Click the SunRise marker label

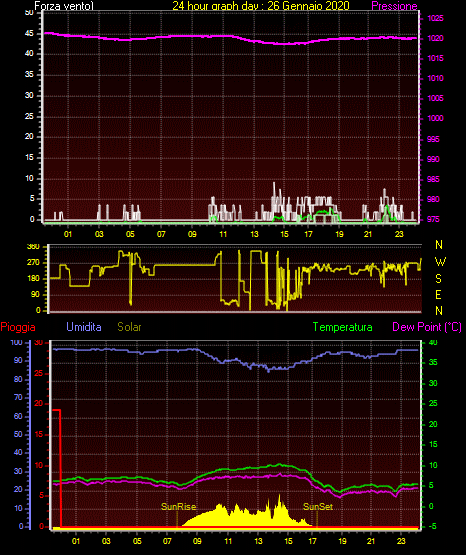click(179, 507)
